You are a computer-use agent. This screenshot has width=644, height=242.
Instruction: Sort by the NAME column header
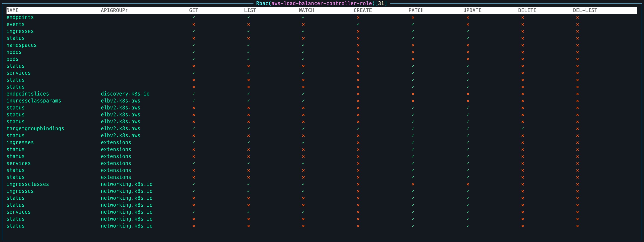pos(12,10)
